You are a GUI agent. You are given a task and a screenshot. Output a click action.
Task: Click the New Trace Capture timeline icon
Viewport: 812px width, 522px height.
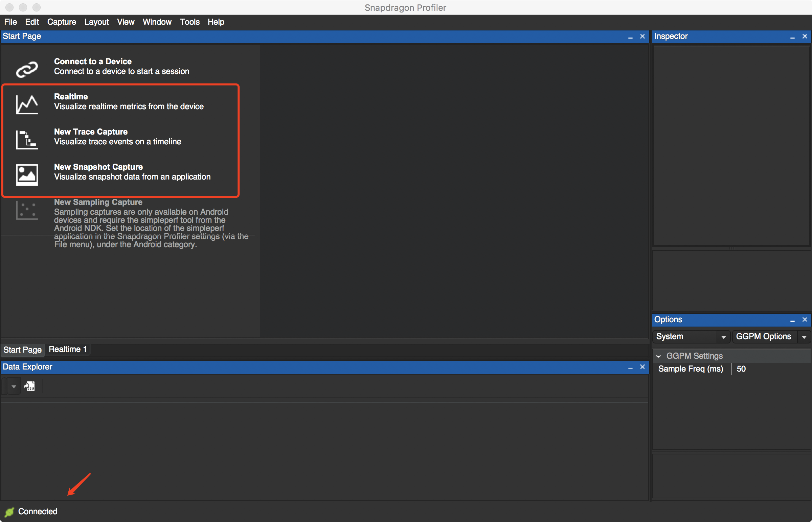coord(27,139)
